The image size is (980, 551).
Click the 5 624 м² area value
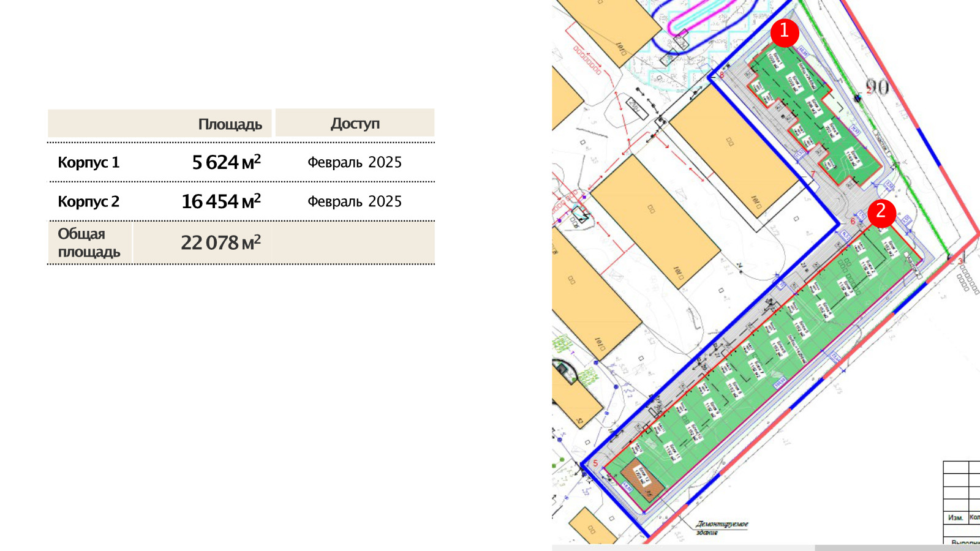226,162
